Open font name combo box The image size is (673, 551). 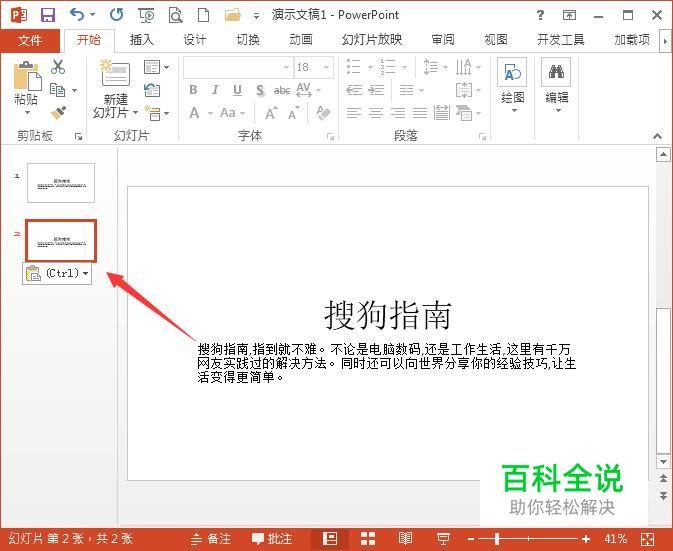coord(238,67)
